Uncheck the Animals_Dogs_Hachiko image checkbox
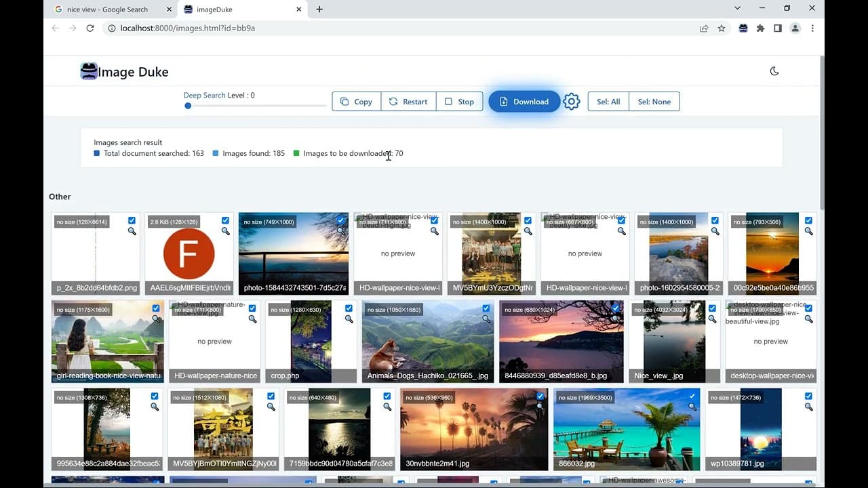 coord(486,308)
